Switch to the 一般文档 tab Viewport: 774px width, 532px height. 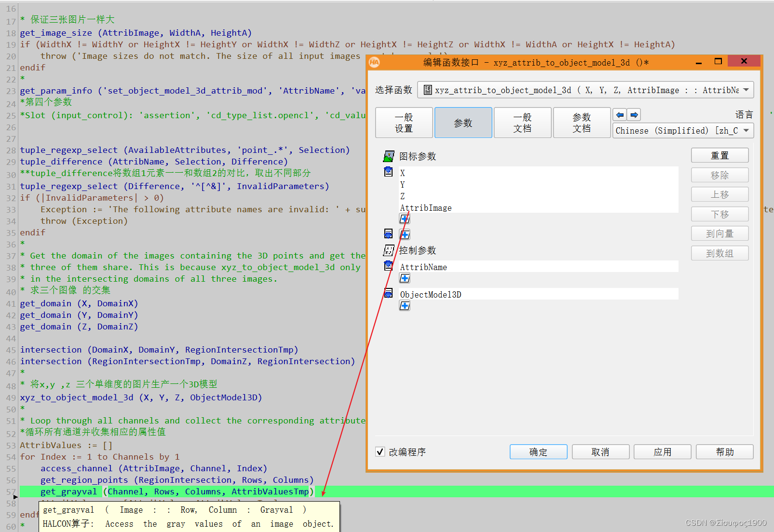coord(522,123)
